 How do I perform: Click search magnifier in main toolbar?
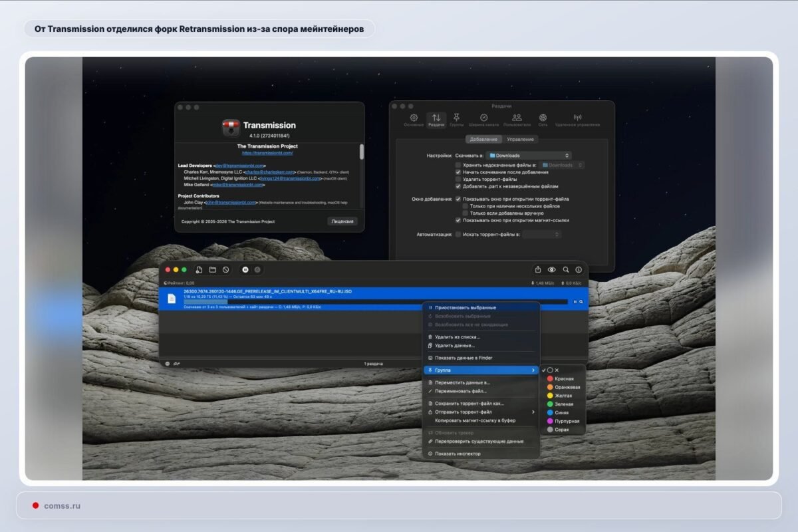tap(566, 270)
